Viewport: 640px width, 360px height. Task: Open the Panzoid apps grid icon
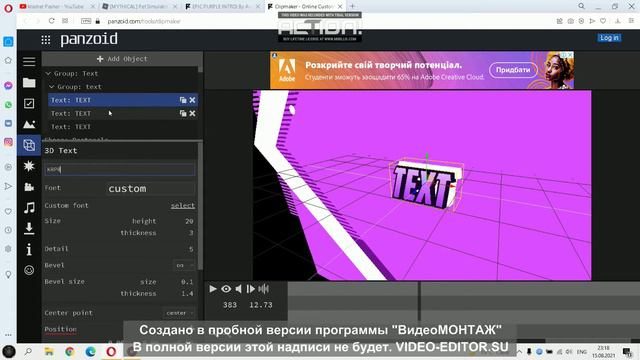pyautogui.click(x=46, y=40)
